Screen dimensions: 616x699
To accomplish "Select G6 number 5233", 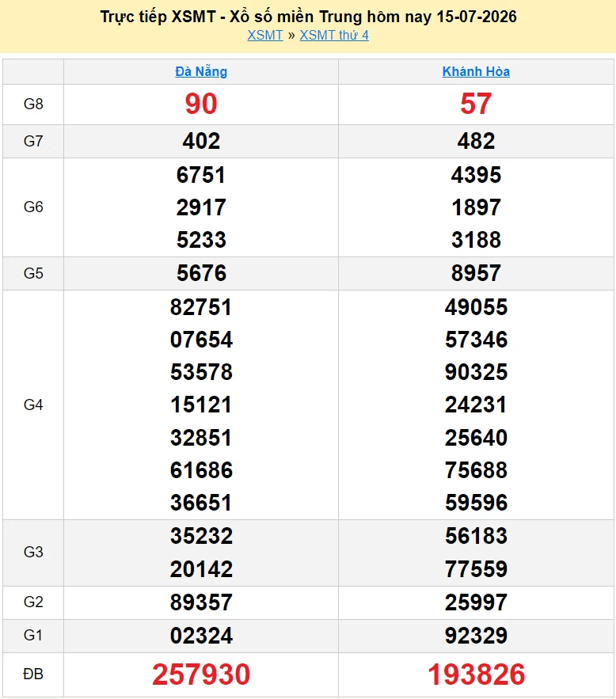I will (x=201, y=240).
